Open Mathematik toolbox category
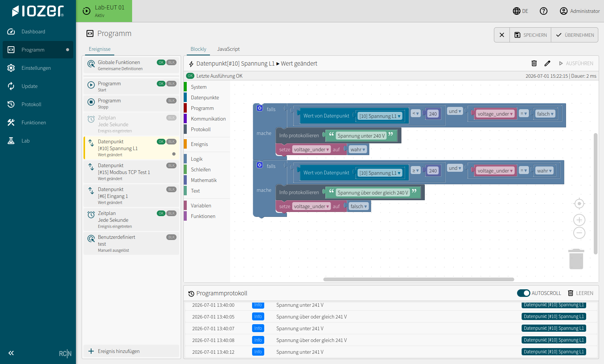The image size is (604, 364). (207, 180)
